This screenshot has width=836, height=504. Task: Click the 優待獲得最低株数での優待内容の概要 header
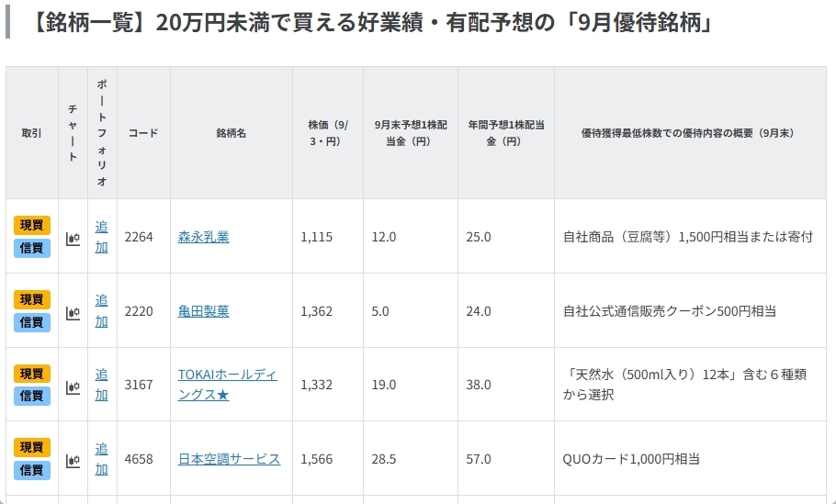(690, 133)
